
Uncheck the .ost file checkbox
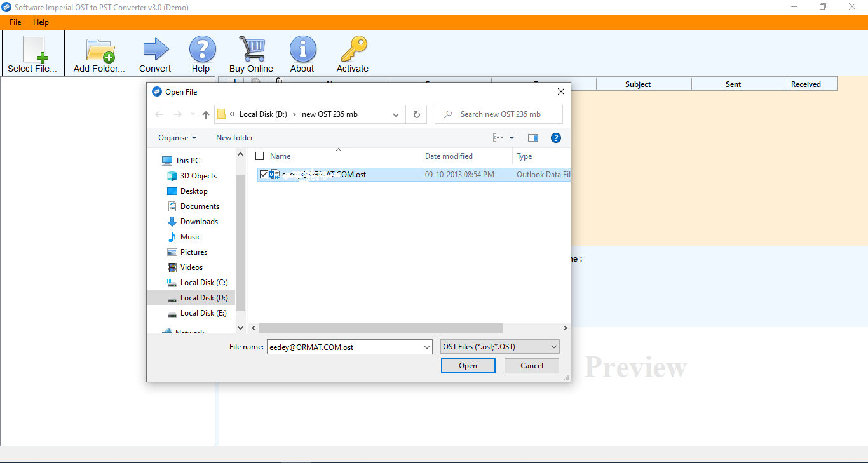pos(264,175)
